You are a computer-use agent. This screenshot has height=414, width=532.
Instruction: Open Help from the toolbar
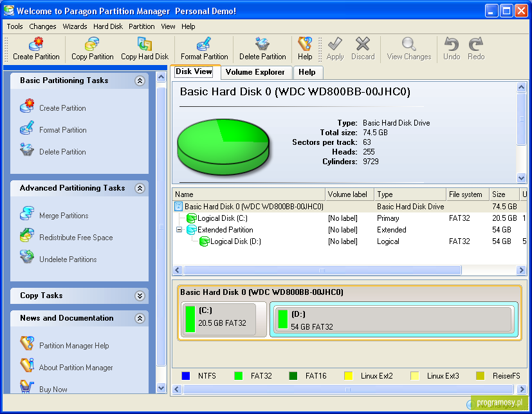click(305, 49)
